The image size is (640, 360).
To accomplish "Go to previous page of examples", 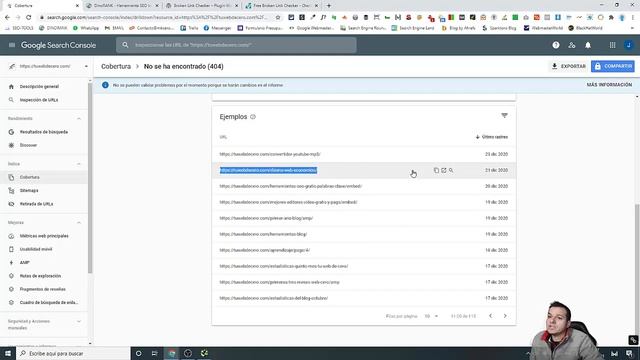I will (491, 316).
